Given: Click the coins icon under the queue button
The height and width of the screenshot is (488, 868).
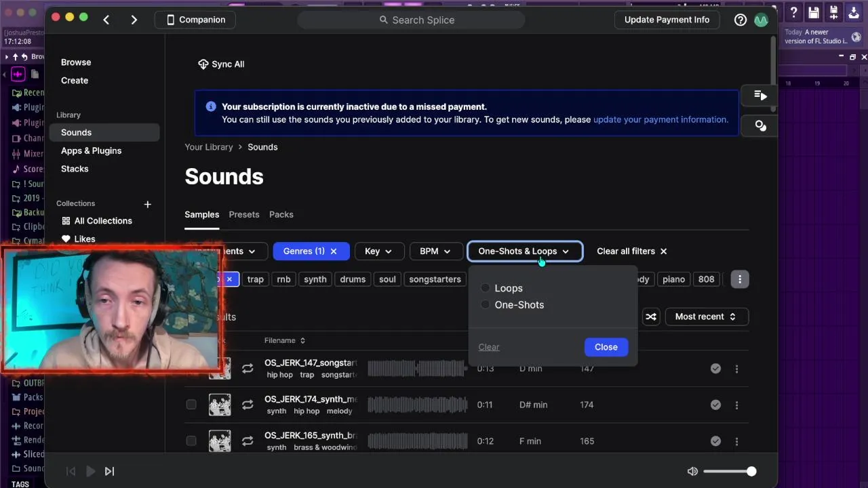Looking at the screenshot, I should [x=760, y=125].
